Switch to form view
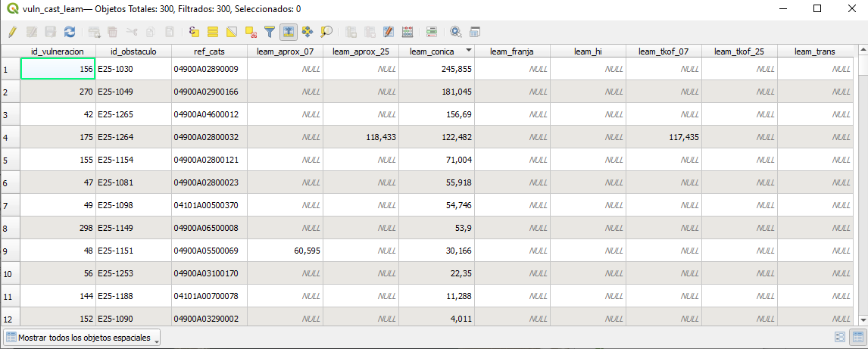 click(x=840, y=337)
